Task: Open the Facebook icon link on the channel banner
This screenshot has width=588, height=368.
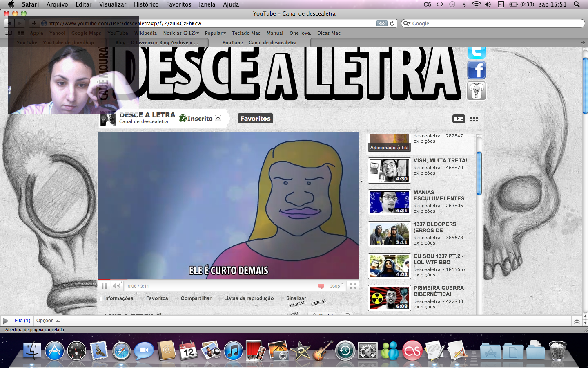Action: 477,70
